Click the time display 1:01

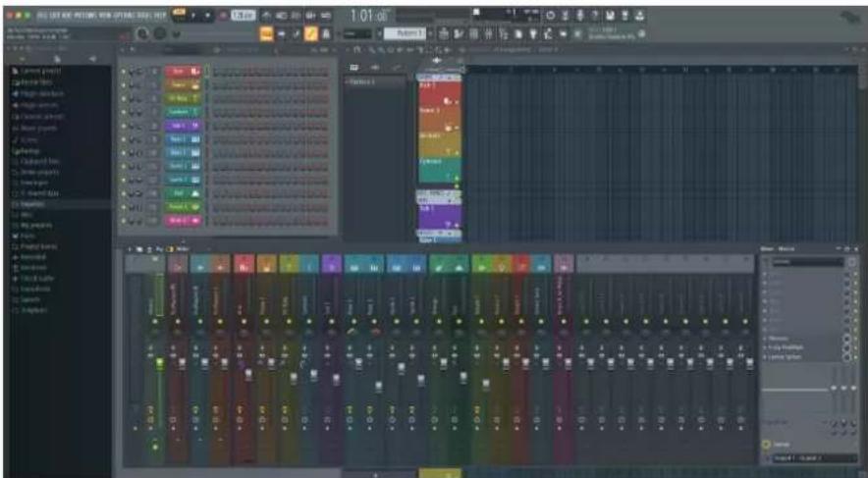(x=370, y=16)
